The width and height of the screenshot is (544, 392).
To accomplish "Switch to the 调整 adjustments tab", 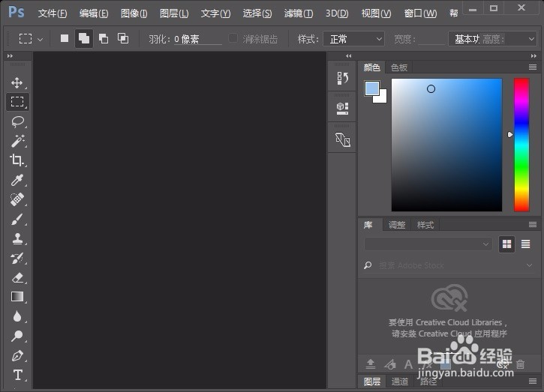I will click(x=397, y=225).
